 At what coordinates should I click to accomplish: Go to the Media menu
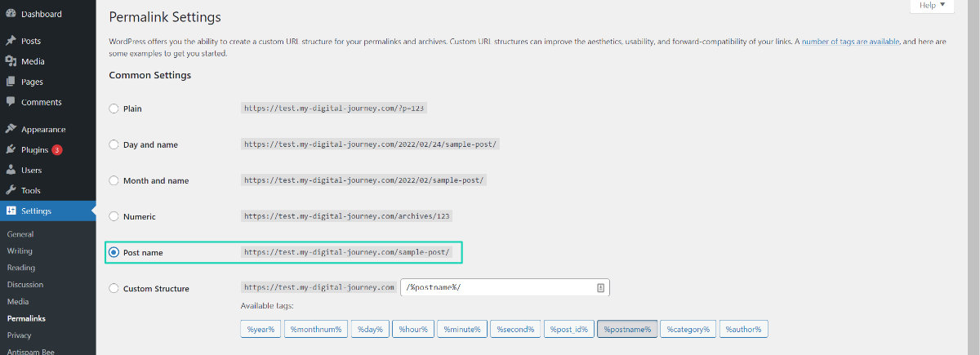[x=47, y=61]
